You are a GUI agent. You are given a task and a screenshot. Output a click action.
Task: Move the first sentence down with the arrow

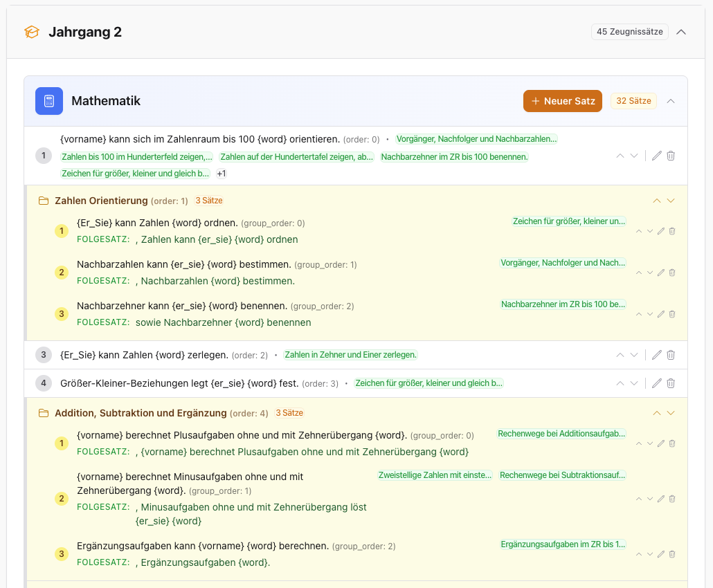pos(635,156)
